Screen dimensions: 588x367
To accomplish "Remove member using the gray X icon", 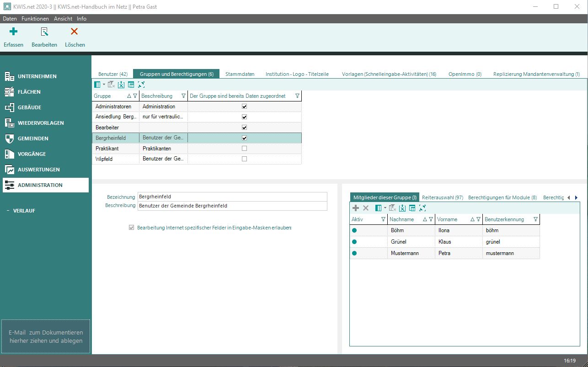I will [366, 208].
